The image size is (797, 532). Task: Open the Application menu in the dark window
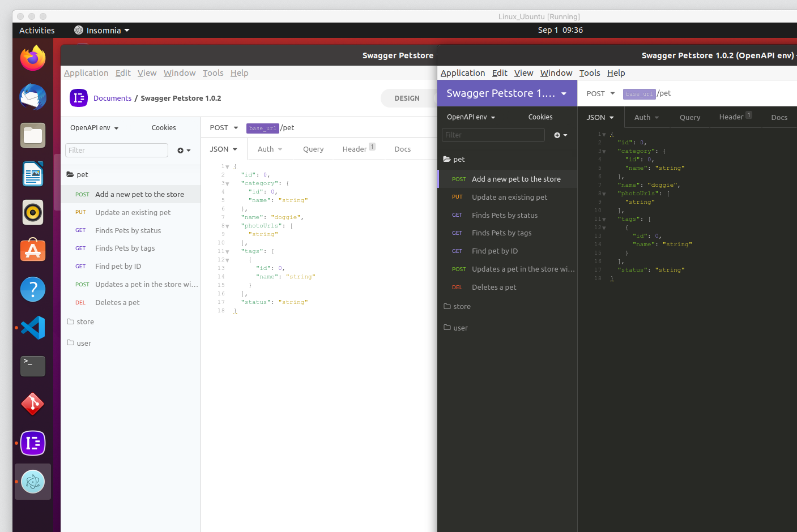(x=463, y=73)
